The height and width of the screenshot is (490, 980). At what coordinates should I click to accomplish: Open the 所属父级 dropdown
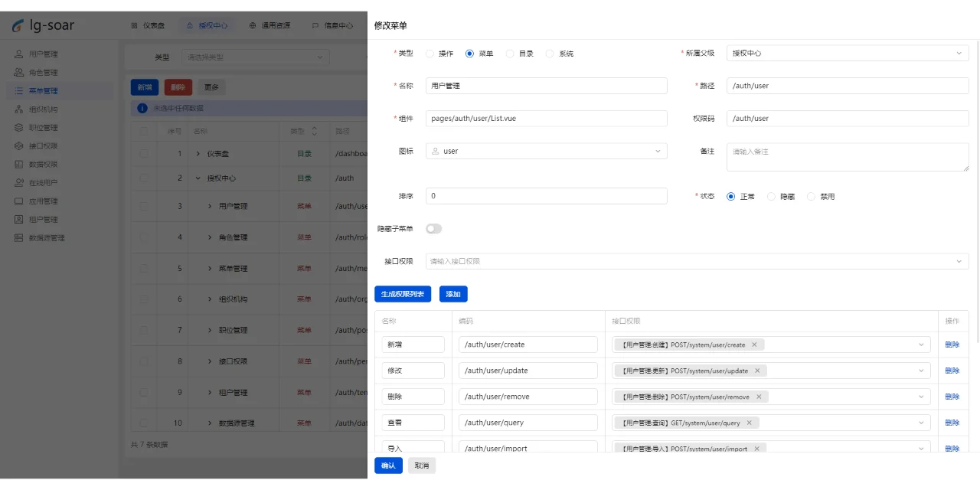point(847,53)
